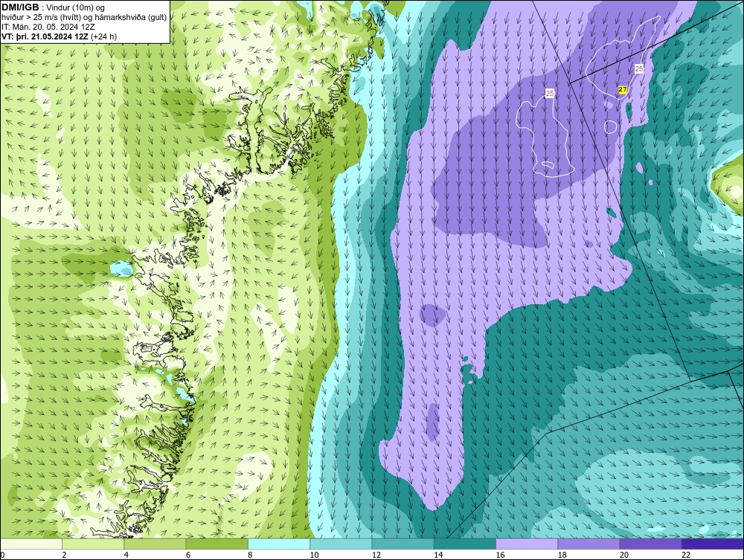Select the lavender 18–20 legend swatch
Viewport: 744px width, 560px height.
pyautogui.click(x=589, y=544)
